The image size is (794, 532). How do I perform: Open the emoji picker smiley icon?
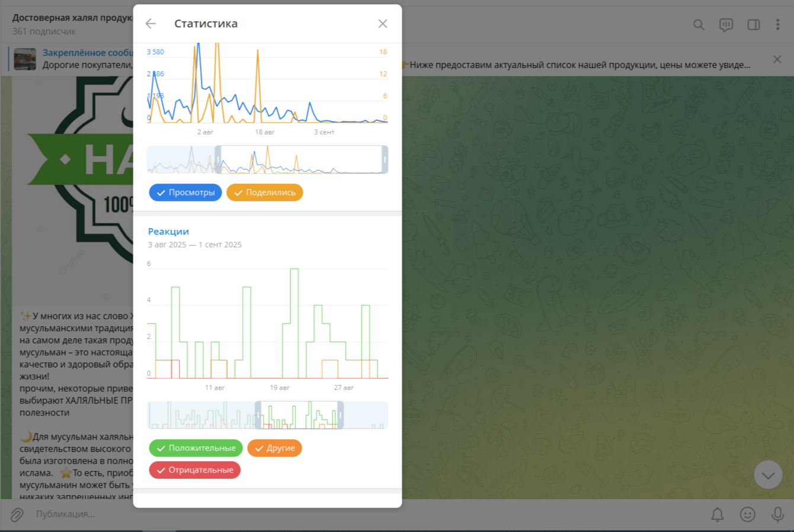coord(748,514)
